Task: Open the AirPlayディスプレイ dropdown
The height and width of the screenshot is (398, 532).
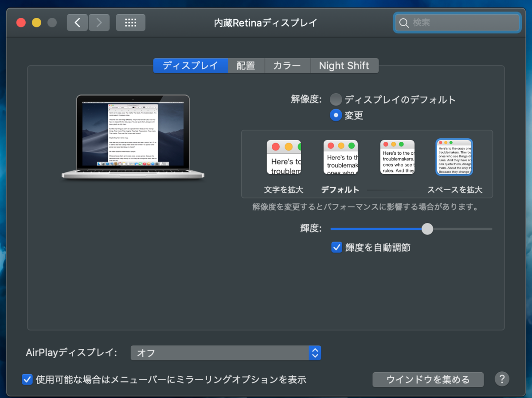Action: pos(226,353)
